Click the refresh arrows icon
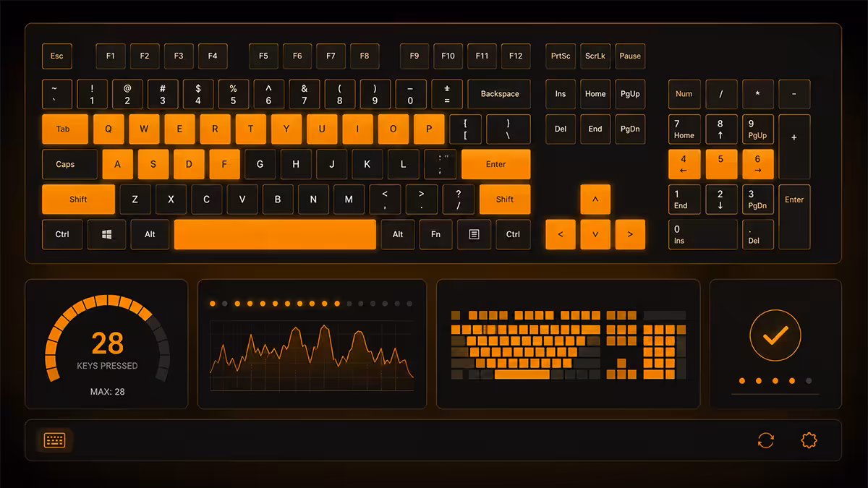This screenshot has width=868, height=488. tap(765, 440)
